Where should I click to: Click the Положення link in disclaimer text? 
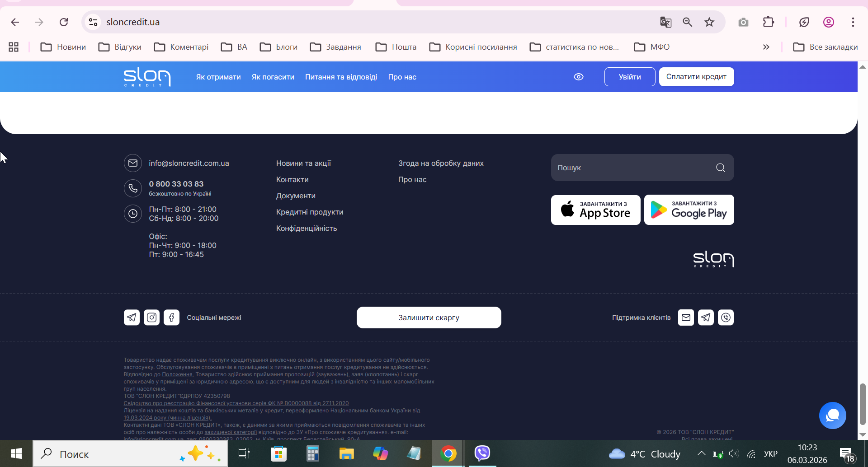click(x=177, y=374)
